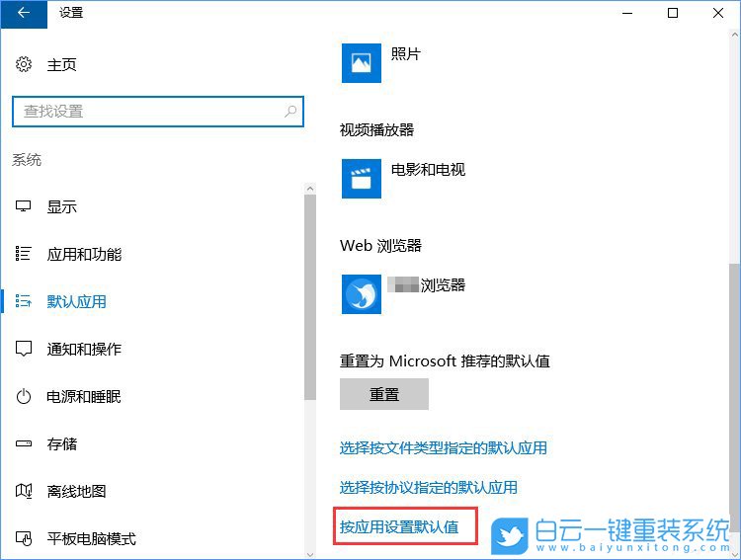Open the 存储 settings page
741x560 pixels.
click(61, 443)
